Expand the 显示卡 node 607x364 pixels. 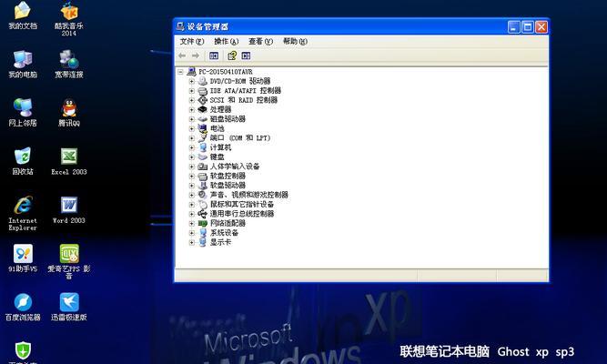coord(192,242)
